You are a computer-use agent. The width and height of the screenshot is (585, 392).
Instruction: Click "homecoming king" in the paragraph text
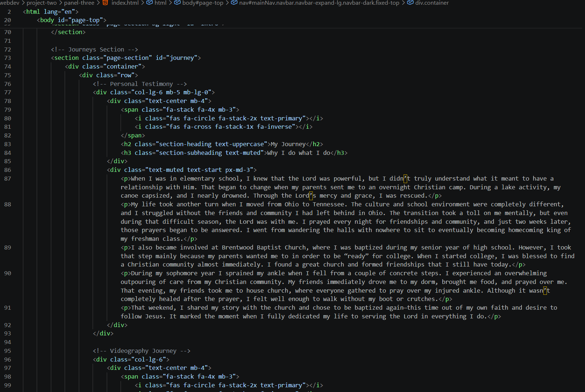534,230
